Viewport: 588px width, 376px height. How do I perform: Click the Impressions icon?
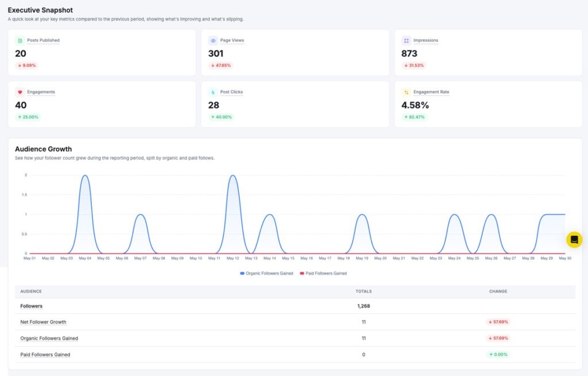tap(406, 41)
